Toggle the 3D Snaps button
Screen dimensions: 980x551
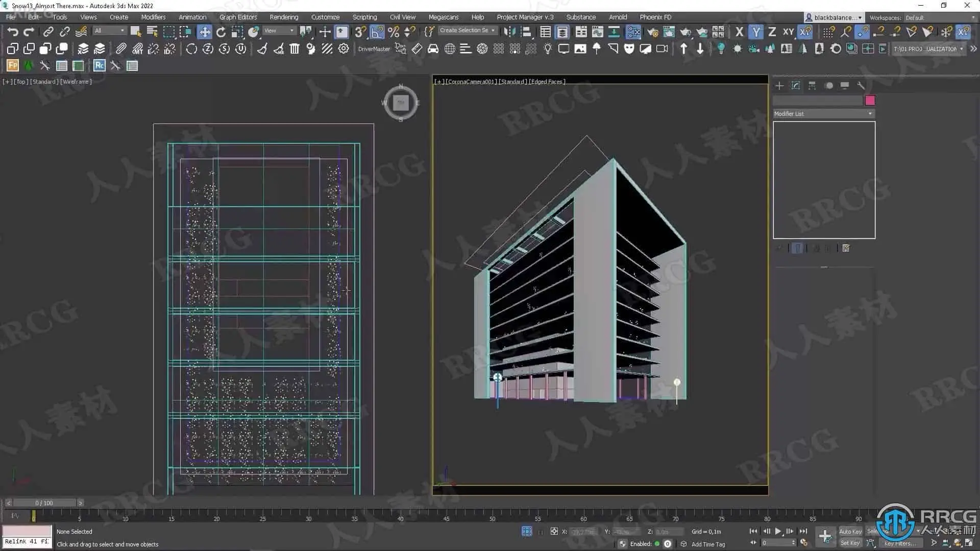[360, 32]
